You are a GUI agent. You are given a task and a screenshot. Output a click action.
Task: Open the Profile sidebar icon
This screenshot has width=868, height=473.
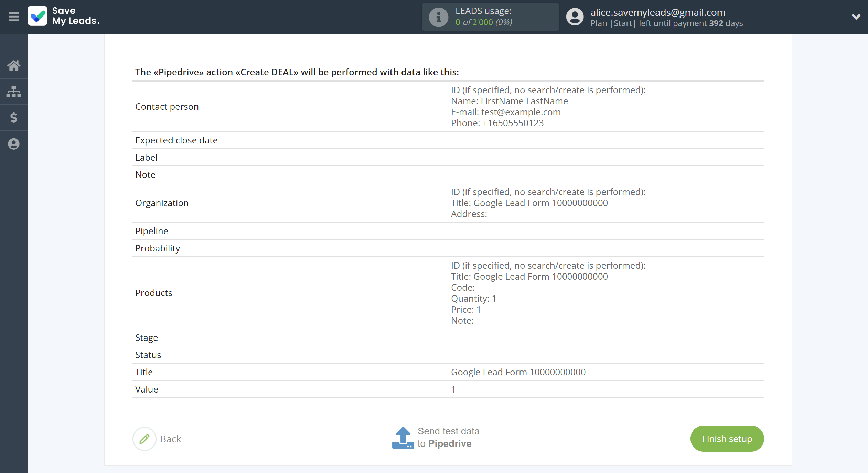click(14, 144)
